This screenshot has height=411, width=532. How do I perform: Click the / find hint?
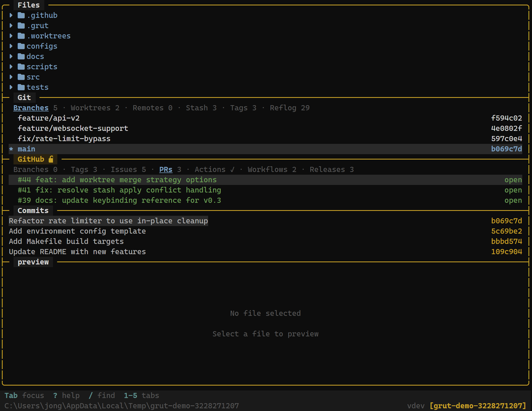click(x=102, y=396)
